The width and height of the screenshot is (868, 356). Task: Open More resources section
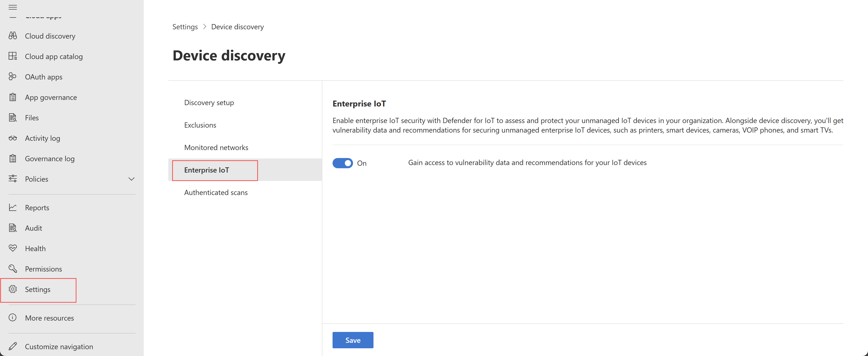(49, 318)
